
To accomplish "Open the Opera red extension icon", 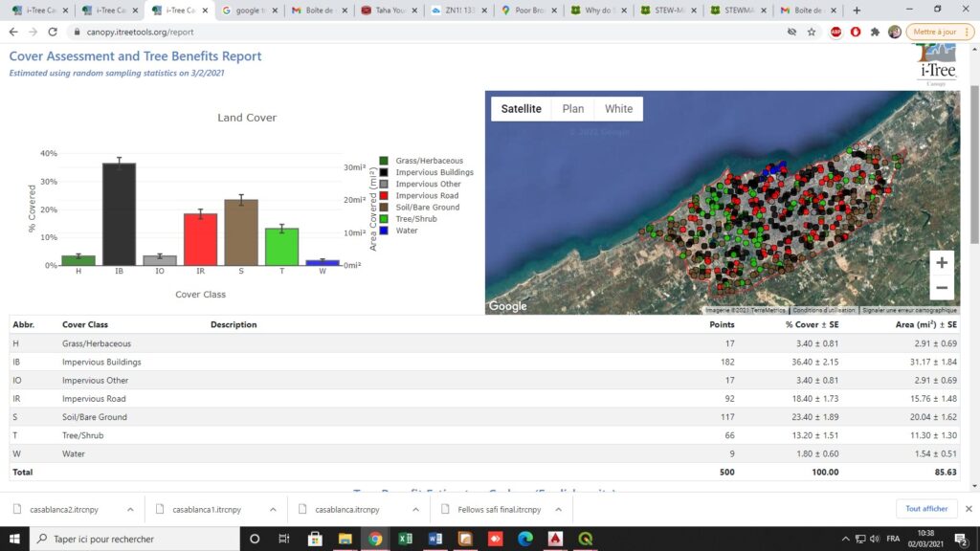I will (856, 32).
